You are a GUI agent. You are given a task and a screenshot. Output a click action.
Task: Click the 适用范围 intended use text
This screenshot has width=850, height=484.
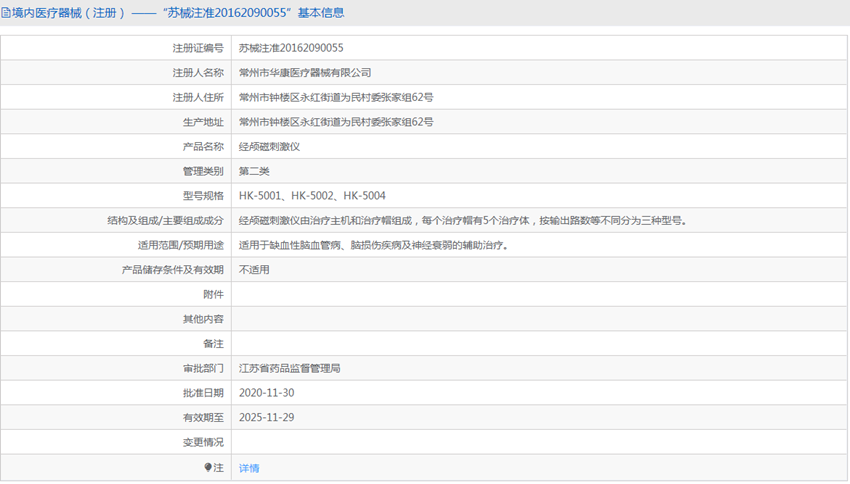pos(372,245)
